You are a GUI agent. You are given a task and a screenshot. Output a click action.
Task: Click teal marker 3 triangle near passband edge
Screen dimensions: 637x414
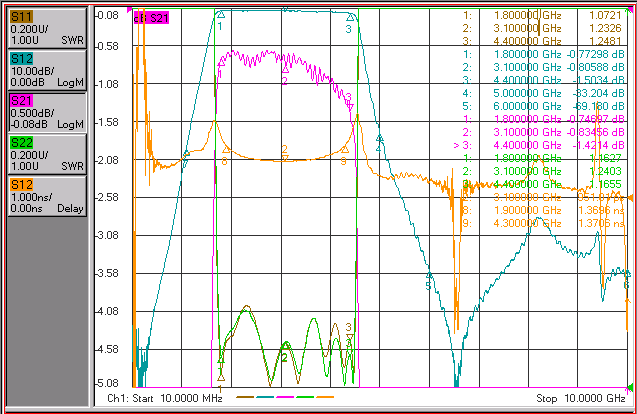click(350, 17)
